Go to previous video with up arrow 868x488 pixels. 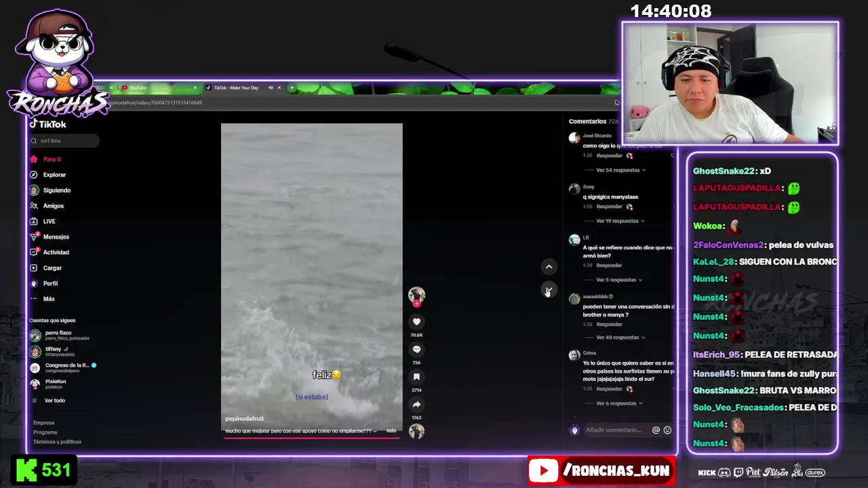pyautogui.click(x=549, y=267)
